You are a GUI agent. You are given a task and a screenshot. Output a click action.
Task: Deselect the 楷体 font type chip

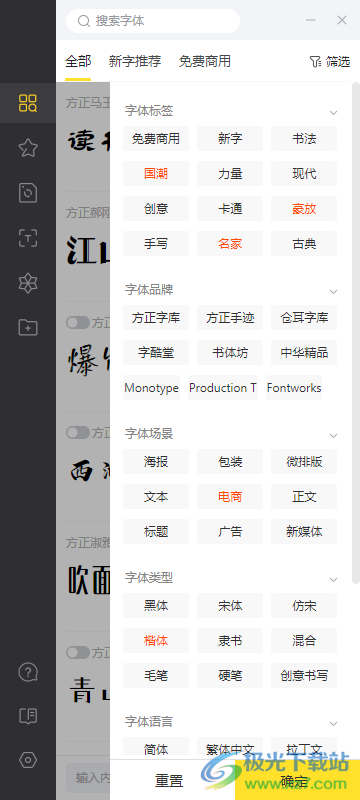pyautogui.click(x=156, y=640)
